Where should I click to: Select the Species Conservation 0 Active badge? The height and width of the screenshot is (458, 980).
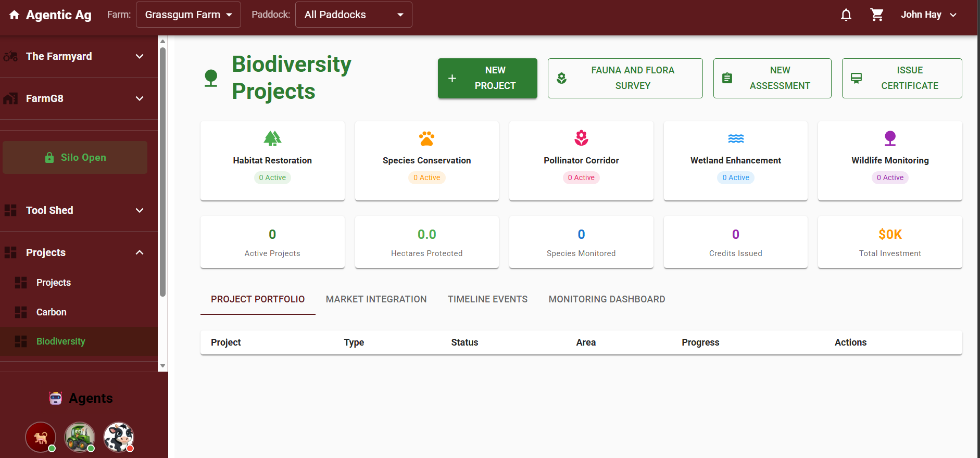426,177
